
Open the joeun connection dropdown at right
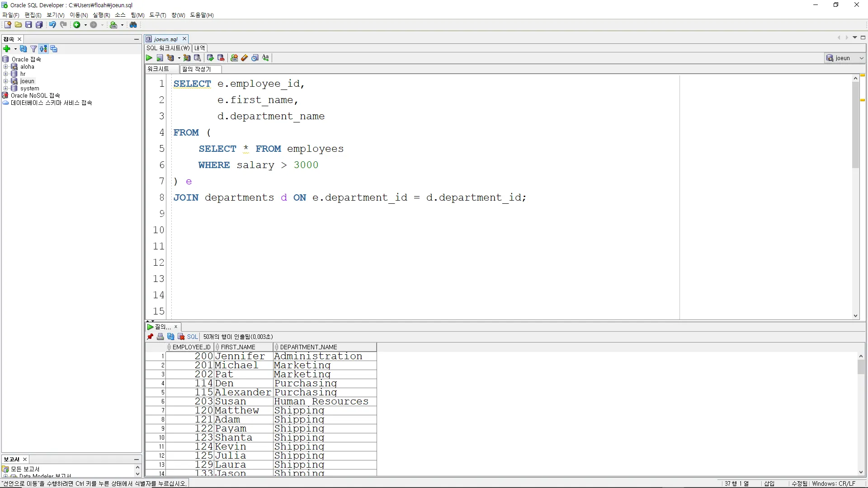tap(861, 58)
